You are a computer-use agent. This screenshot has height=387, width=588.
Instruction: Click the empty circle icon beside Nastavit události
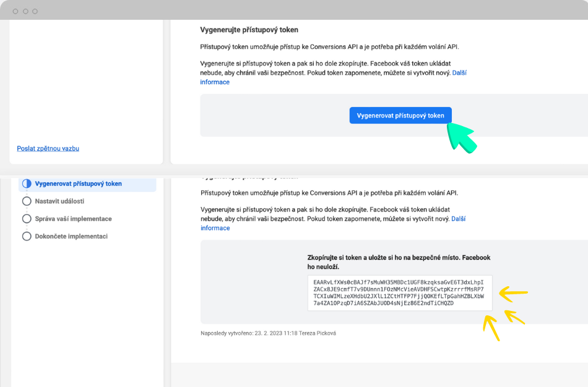pyautogui.click(x=27, y=201)
